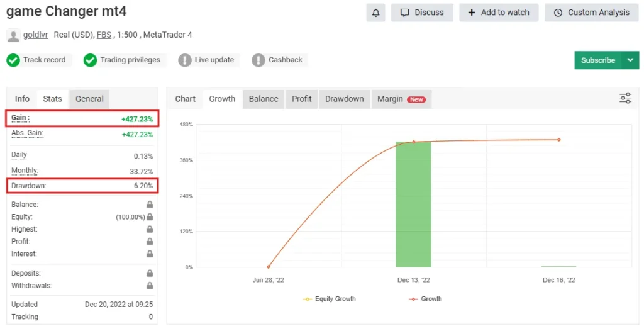Click the Interest lock icon

click(x=150, y=254)
